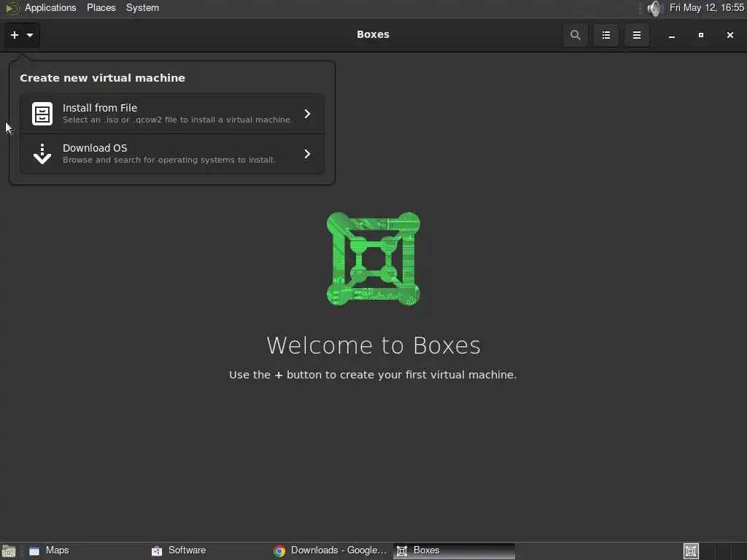Click "Create new virtual machine" heading
747x560 pixels.
[102, 78]
